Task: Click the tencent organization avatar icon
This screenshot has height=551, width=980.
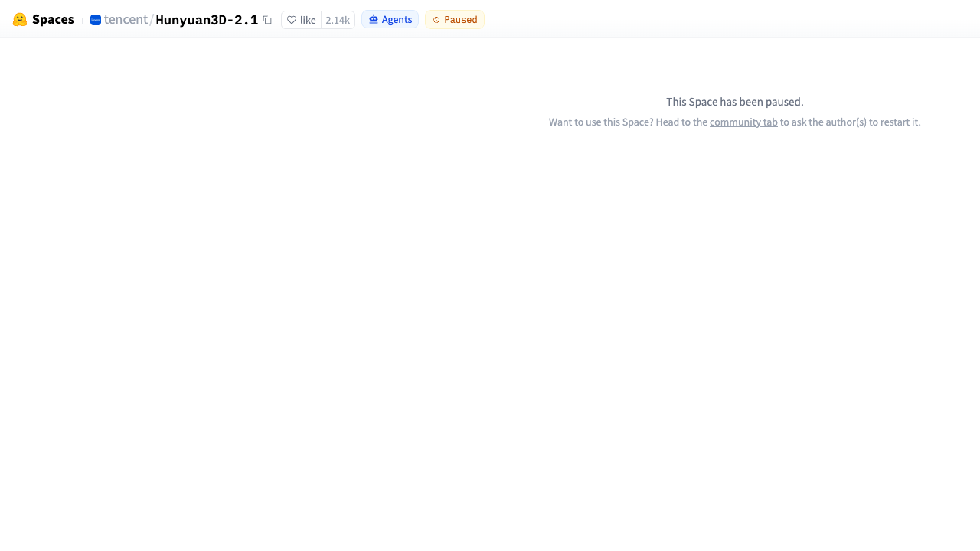Action: [96, 20]
